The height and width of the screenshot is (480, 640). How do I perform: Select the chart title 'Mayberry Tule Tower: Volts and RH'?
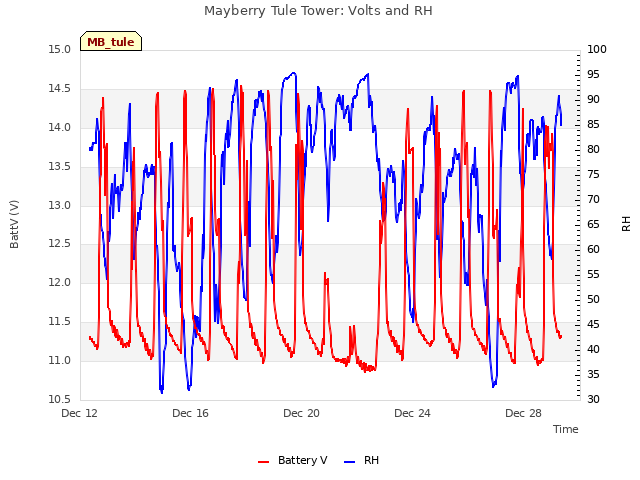pyautogui.click(x=318, y=10)
